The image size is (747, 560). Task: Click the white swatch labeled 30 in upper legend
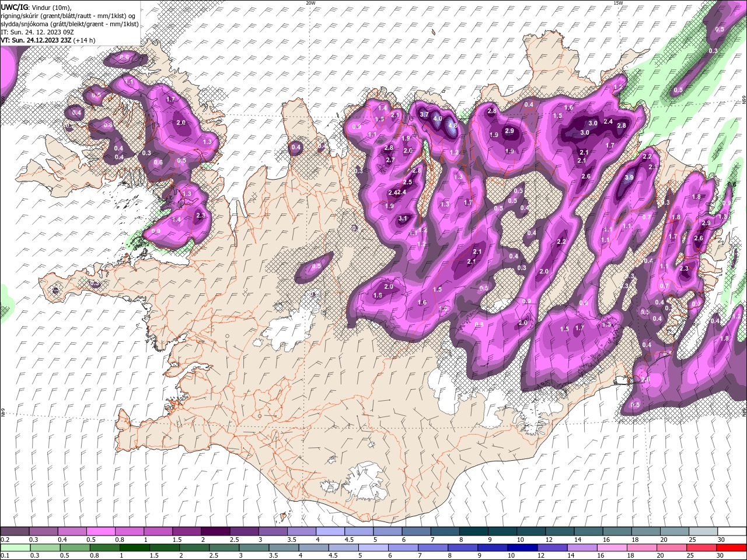[x=732, y=531]
